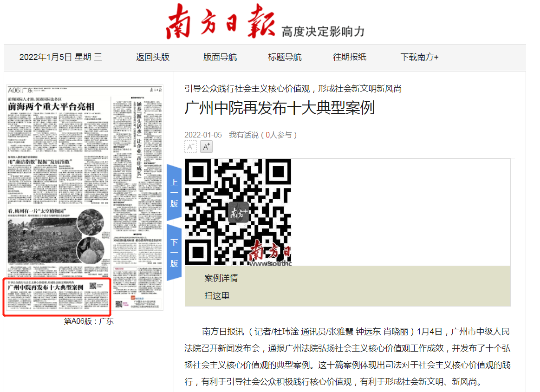Screen dimensions: 540x392
Task: Go to previous page with 上一版 arrow
Action: click(x=174, y=193)
